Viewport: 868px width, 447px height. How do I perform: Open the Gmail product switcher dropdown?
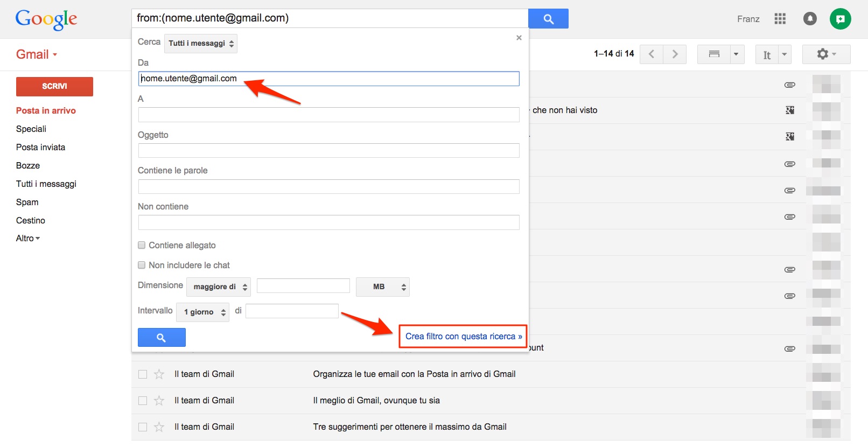37,54
